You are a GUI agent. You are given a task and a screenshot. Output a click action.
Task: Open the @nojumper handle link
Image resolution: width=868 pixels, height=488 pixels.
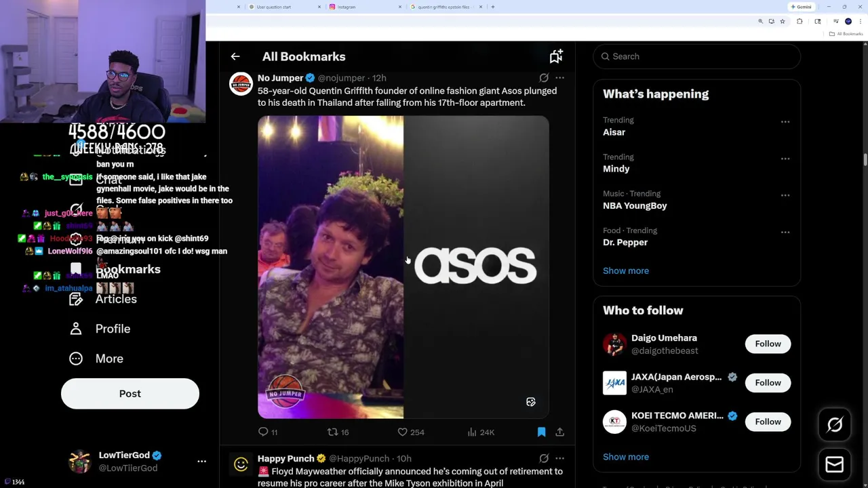[x=342, y=78]
